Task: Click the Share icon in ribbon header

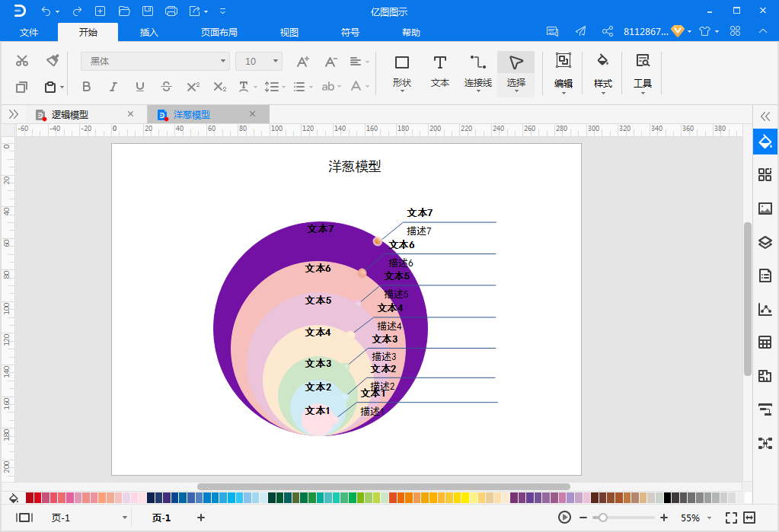Action: coord(607,31)
